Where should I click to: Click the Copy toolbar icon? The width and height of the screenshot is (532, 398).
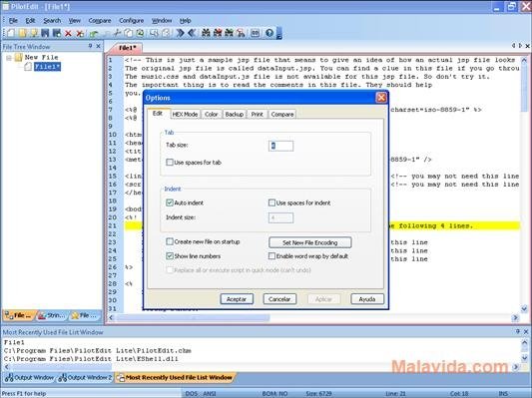point(128,33)
